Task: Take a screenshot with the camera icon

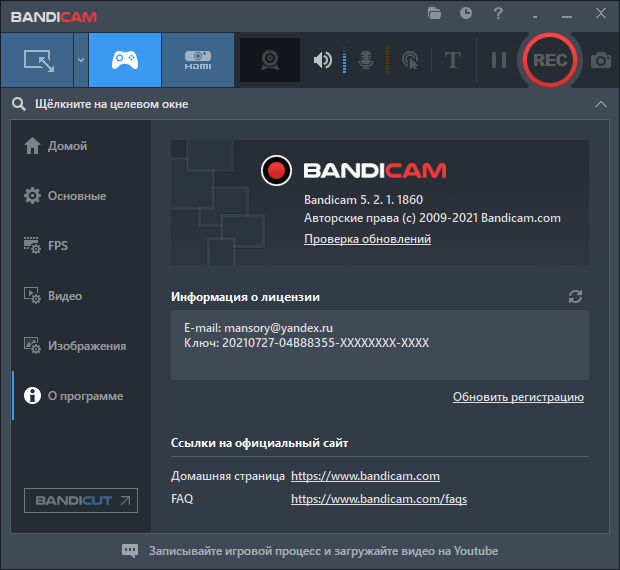Action: 600,60
